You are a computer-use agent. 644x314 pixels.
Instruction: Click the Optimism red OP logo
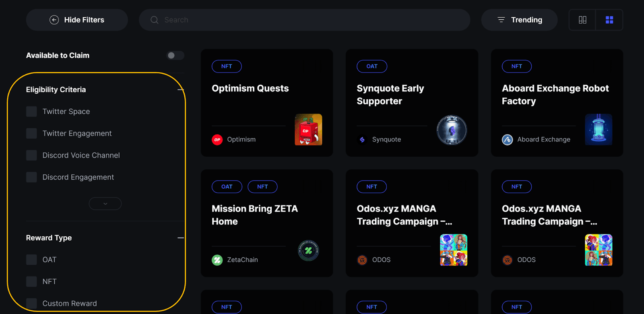[217, 139]
